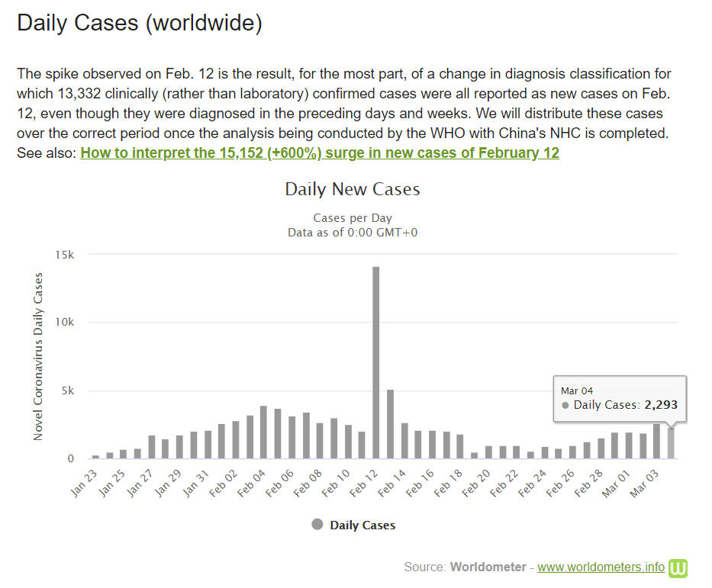Viewport: 712px width, 588px height.
Task: Click the Mar 04 tooltip box
Action: point(619,398)
